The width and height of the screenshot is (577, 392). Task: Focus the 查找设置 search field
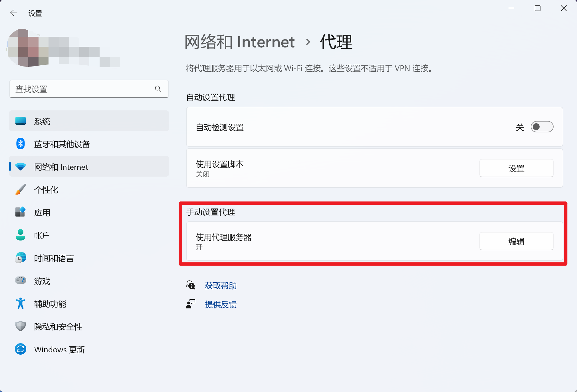(89, 89)
